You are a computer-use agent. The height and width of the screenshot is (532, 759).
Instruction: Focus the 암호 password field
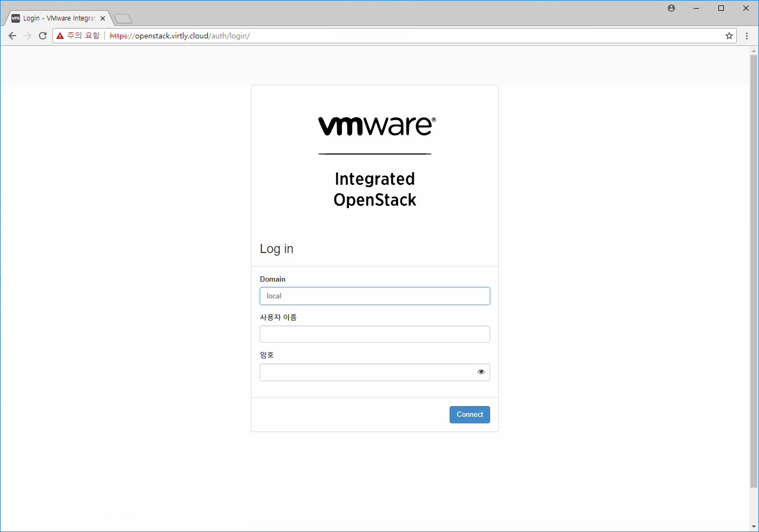point(375,373)
